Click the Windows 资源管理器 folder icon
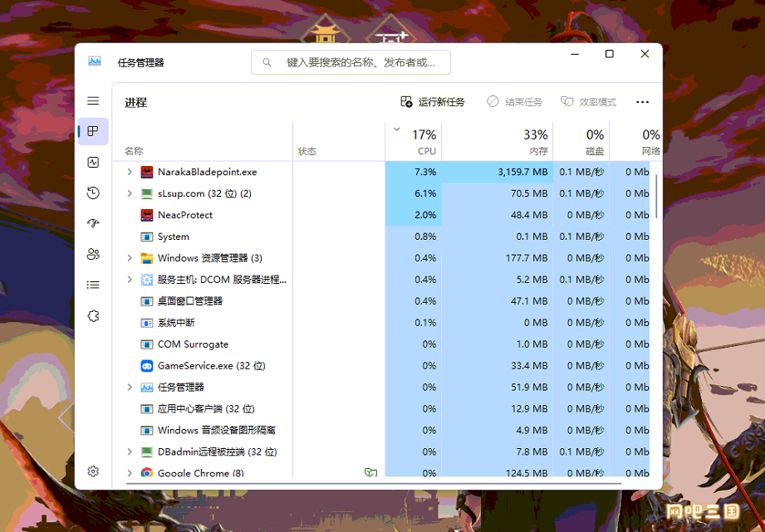Image resolution: width=765 pixels, height=532 pixels. [x=147, y=258]
